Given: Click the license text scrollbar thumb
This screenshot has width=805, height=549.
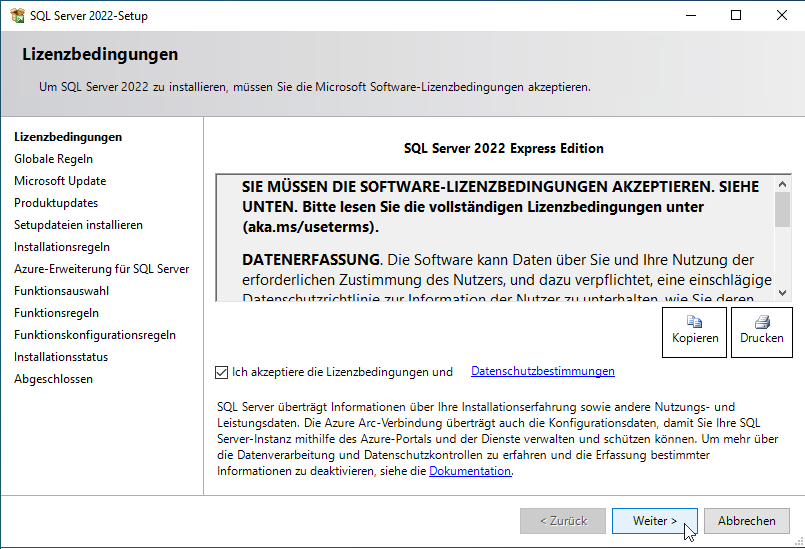Looking at the screenshot, I should pyautogui.click(x=782, y=210).
